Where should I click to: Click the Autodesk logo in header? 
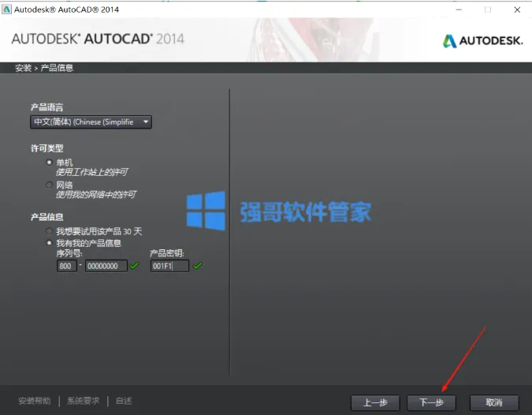482,41
